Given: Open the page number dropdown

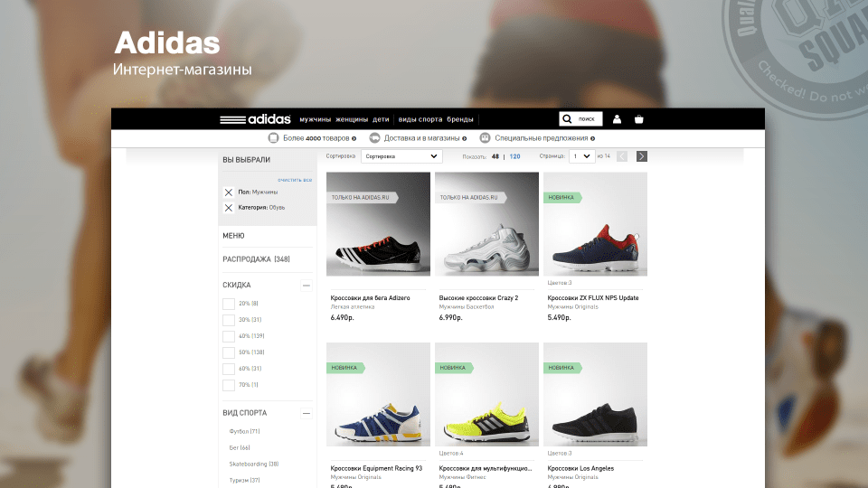Looking at the screenshot, I should coord(581,156).
